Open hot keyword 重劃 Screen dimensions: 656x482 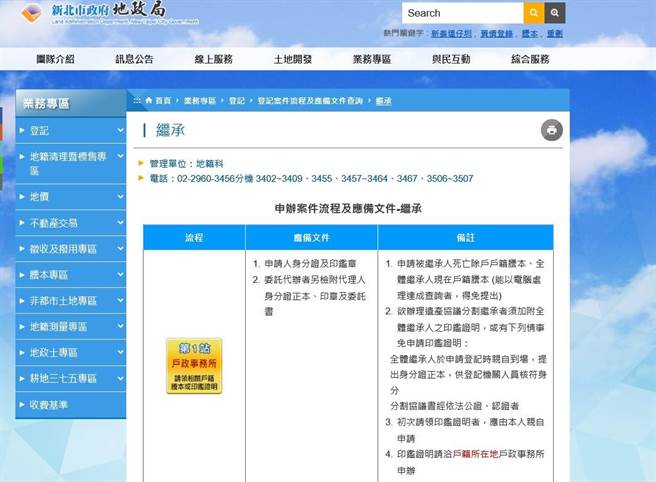click(x=555, y=33)
